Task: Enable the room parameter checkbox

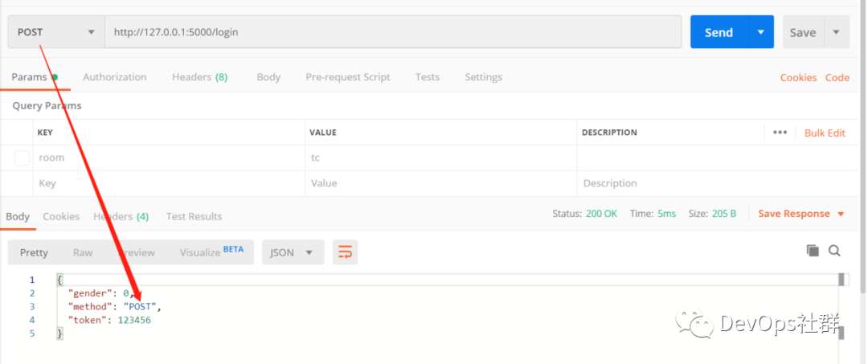Action: tap(23, 157)
